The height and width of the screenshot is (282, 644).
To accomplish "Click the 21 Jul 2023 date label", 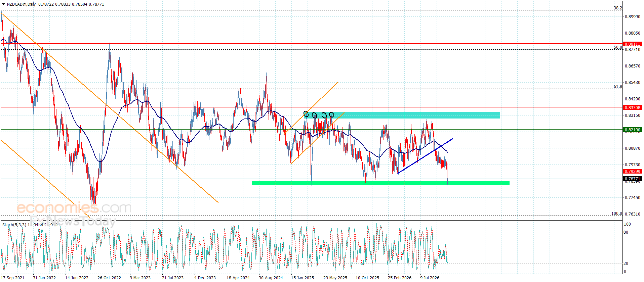I will pos(173,278).
